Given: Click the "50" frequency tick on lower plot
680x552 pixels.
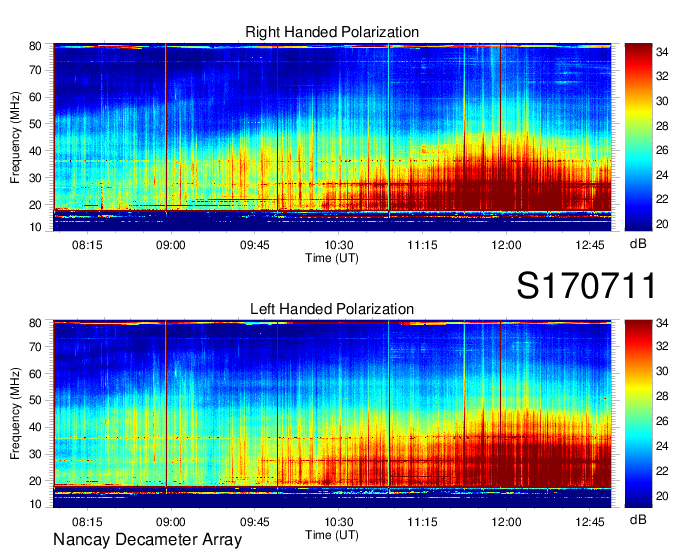Looking at the screenshot, I should coord(35,401).
